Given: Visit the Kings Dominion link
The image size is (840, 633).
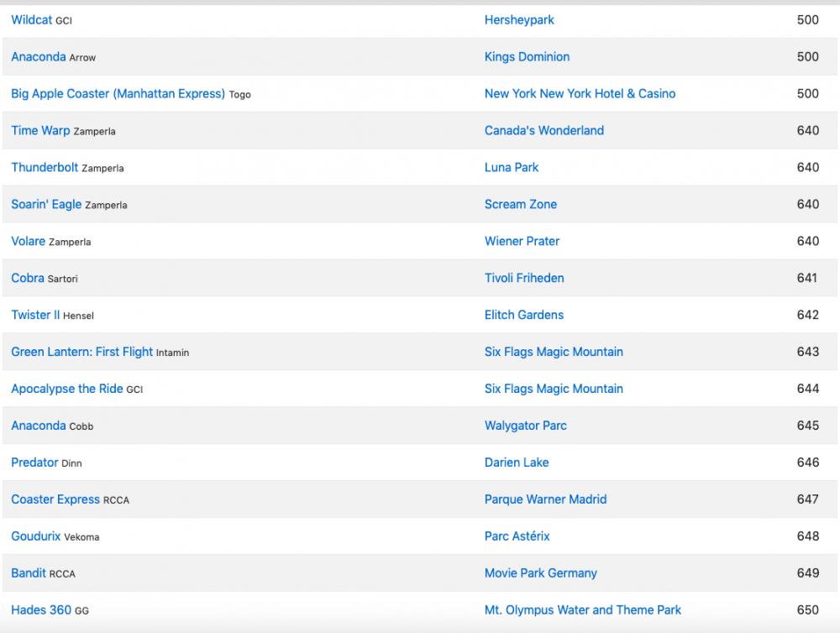Looking at the screenshot, I should (527, 57).
